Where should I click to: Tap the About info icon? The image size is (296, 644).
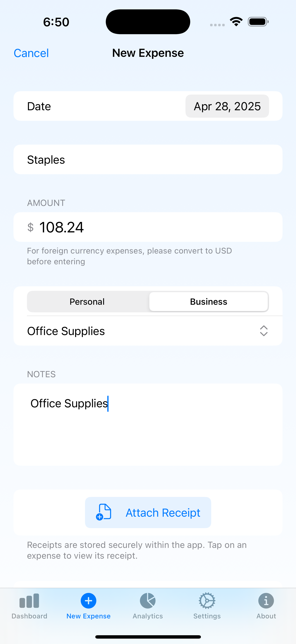pyautogui.click(x=266, y=600)
